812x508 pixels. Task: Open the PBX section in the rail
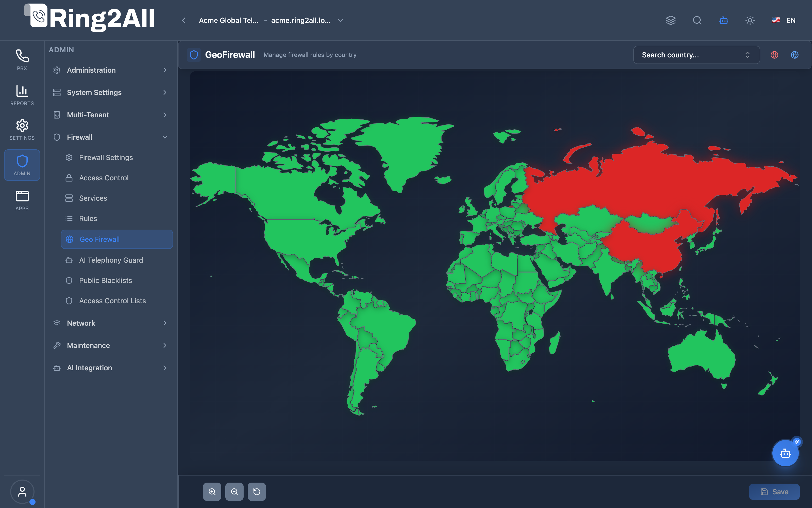pyautogui.click(x=22, y=60)
